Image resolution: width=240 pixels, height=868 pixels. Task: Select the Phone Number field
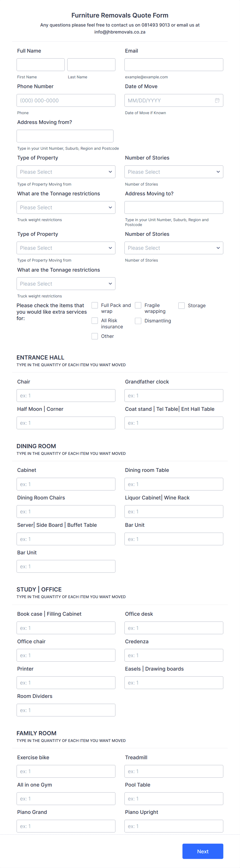click(x=66, y=101)
